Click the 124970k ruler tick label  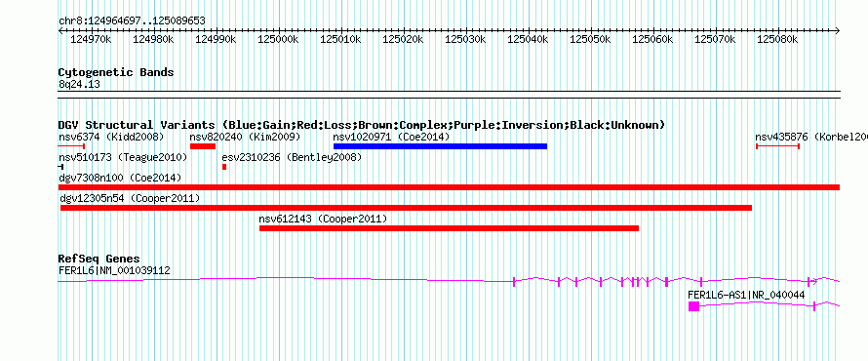point(91,39)
